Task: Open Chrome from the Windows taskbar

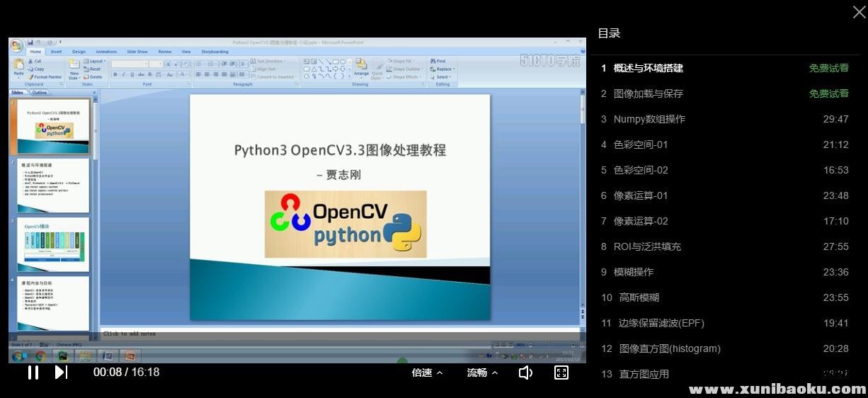Action: [x=40, y=356]
